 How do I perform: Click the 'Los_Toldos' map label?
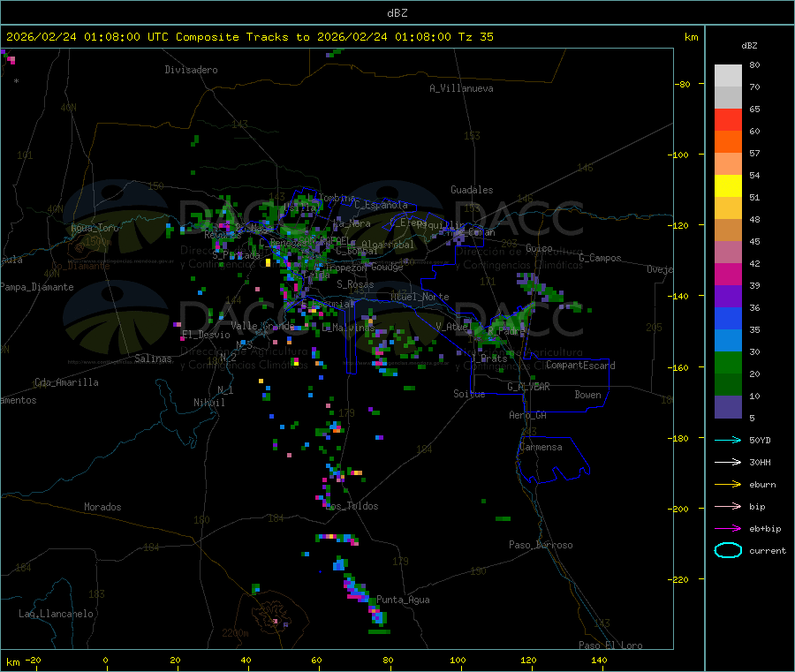point(352,506)
